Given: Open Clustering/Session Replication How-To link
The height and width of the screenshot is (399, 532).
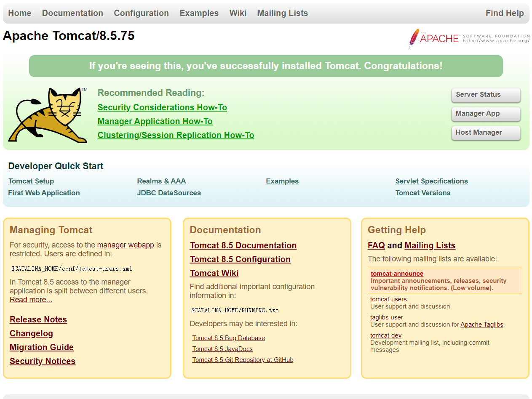Looking at the screenshot, I should pos(176,135).
